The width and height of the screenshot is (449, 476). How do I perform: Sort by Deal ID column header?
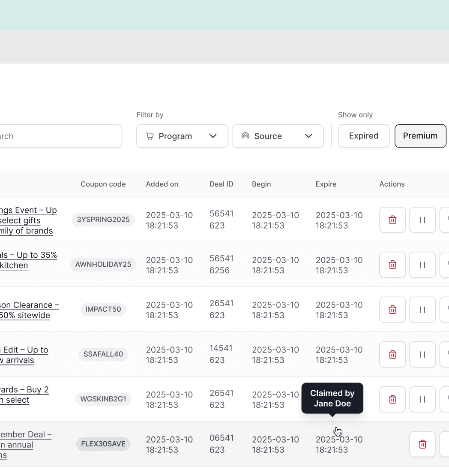click(221, 184)
